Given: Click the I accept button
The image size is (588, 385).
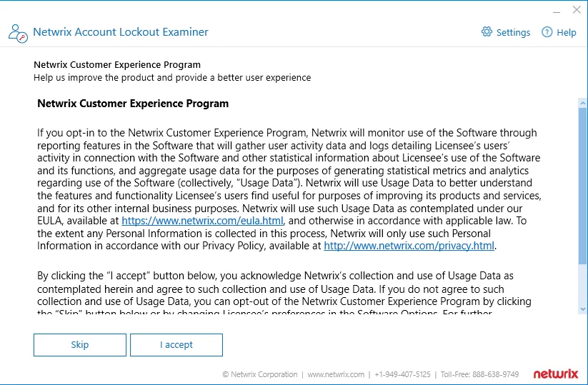Looking at the screenshot, I should pos(176,345).
